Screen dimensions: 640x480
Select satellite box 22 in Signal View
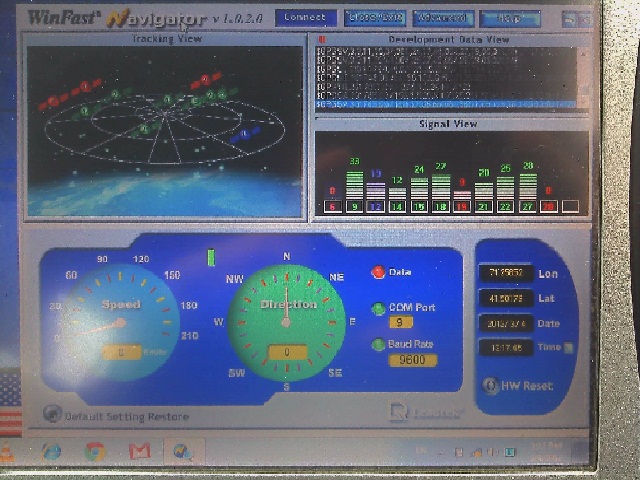pyautogui.click(x=505, y=207)
